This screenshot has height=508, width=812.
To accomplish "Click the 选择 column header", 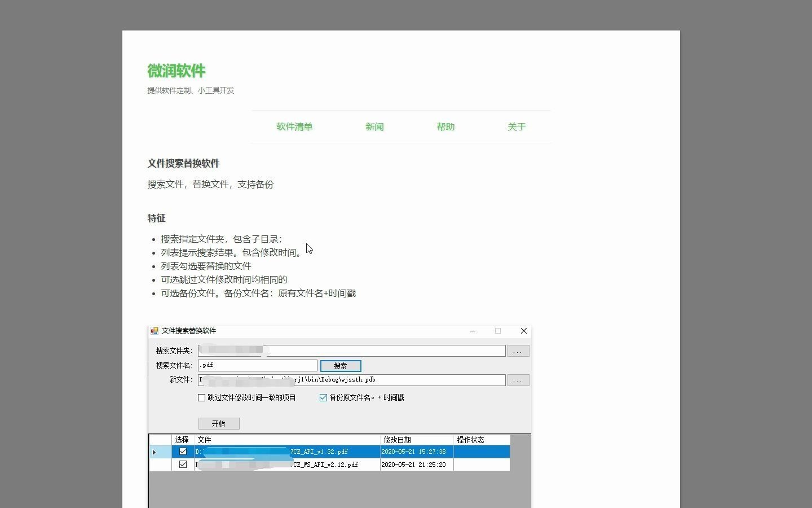I will [183, 440].
